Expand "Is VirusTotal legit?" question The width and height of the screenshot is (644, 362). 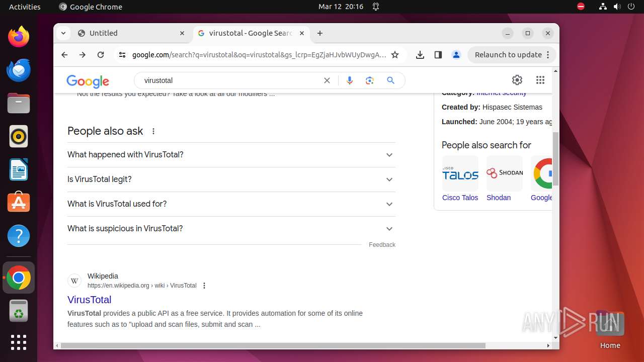click(231, 179)
